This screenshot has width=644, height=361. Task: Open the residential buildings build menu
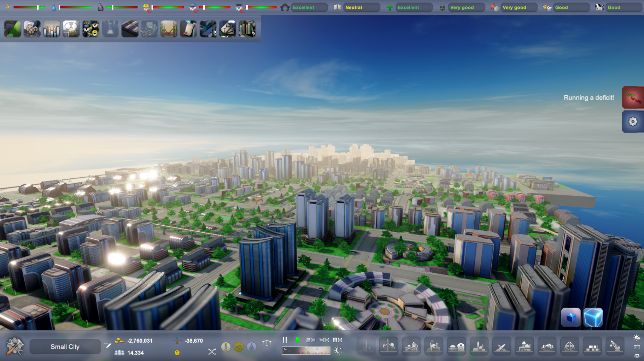pyautogui.click(x=411, y=346)
